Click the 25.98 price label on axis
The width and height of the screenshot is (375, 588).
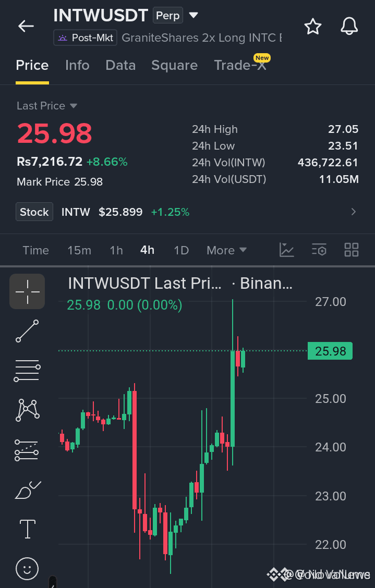point(330,351)
